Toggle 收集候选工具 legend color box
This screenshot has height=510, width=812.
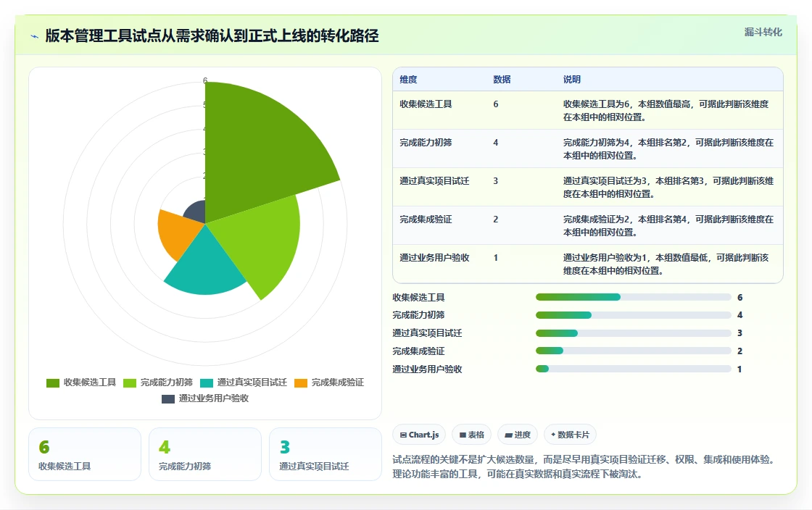tap(53, 382)
